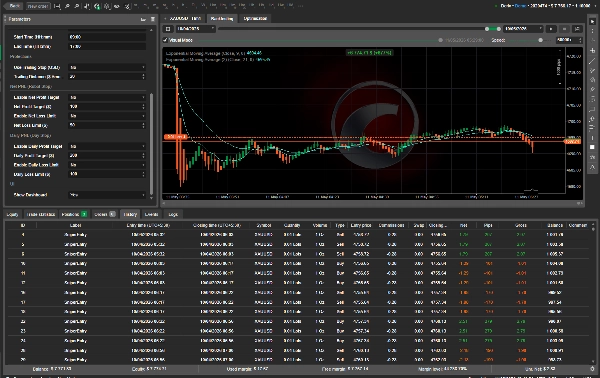
Task: Open the Use Trailing Stop dropdown
Action: (107, 67)
